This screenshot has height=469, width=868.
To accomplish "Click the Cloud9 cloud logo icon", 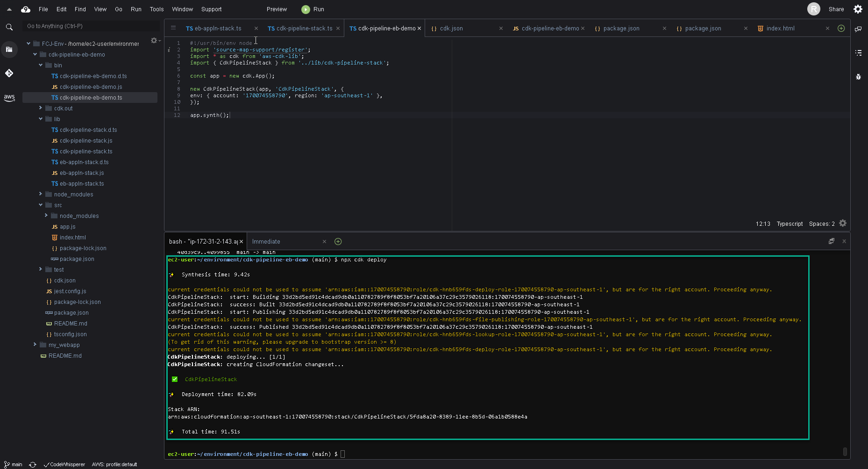I will tap(26, 9).
